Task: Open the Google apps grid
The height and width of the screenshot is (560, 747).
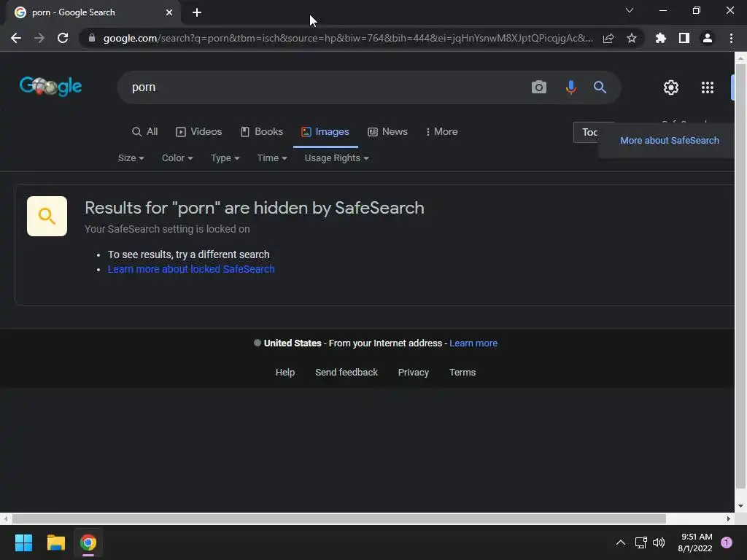Action: click(x=708, y=87)
